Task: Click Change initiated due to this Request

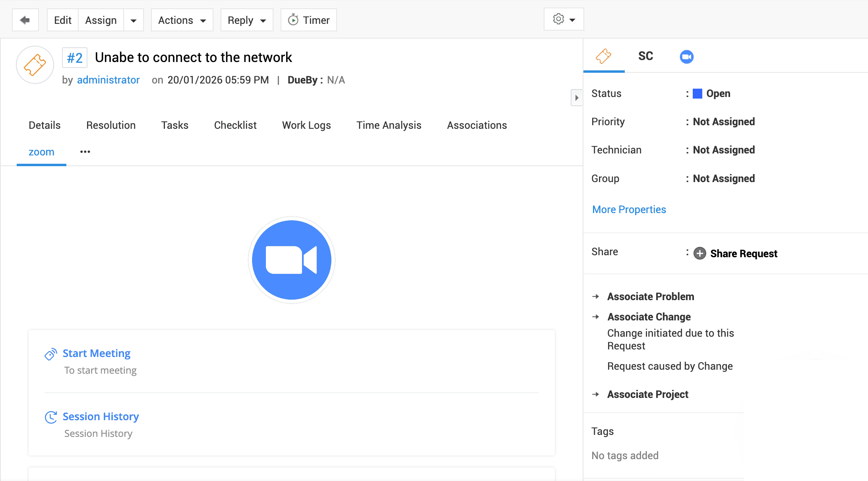Action: pyautogui.click(x=670, y=339)
